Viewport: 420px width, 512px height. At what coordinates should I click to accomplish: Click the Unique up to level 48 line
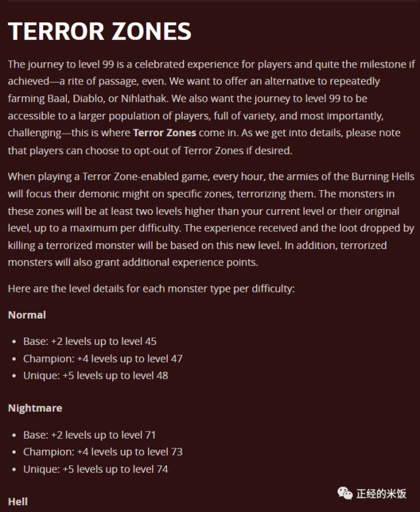point(96,376)
